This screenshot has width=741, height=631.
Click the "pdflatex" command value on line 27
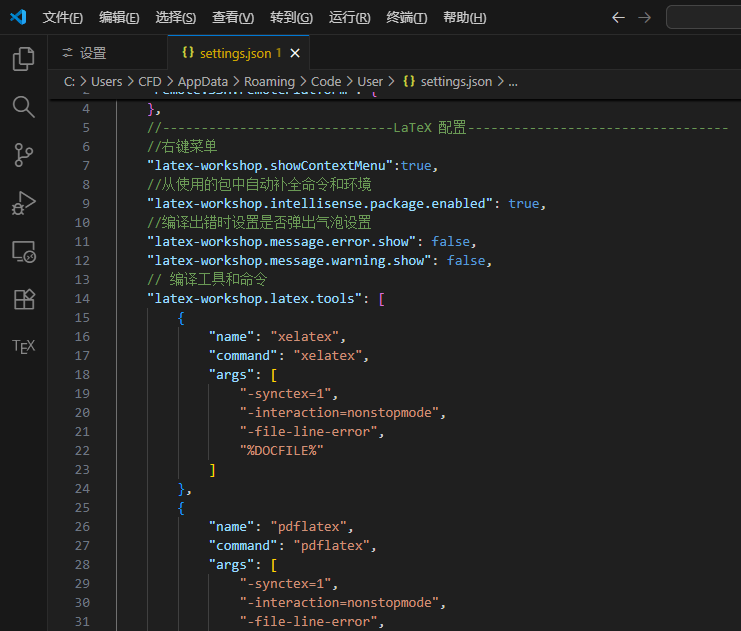tap(332, 545)
